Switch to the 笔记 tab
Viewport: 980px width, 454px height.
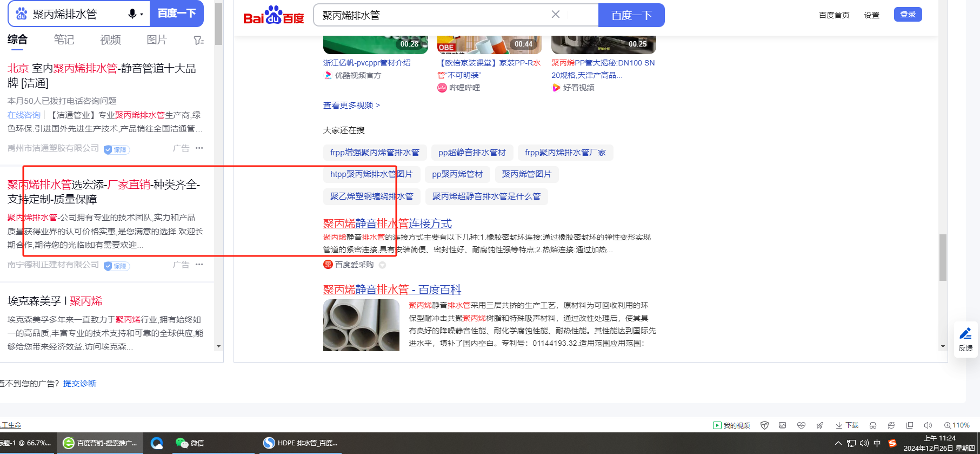tap(64, 40)
